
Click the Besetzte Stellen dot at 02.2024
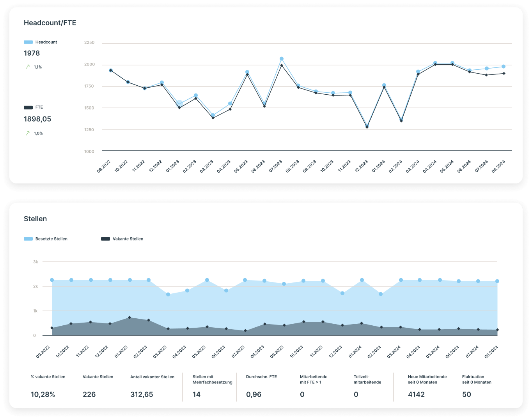(381, 294)
